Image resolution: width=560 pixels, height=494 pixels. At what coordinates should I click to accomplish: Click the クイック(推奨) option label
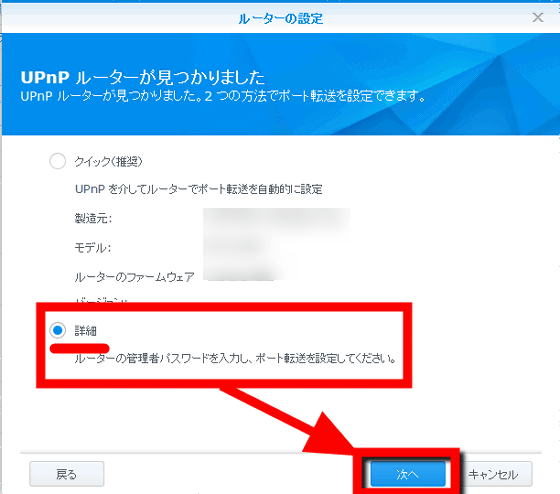click(x=109, y=161)
